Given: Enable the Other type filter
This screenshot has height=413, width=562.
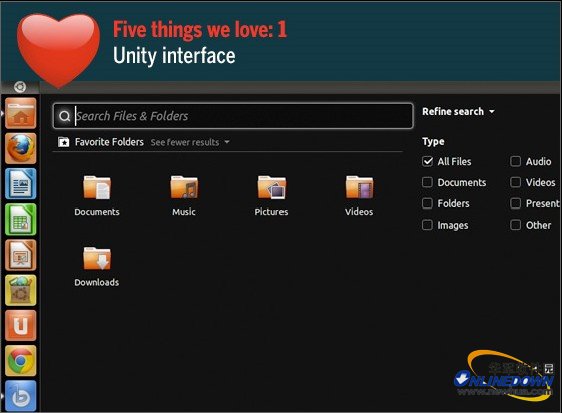Looking at the screenshot, I should [515, 225].
